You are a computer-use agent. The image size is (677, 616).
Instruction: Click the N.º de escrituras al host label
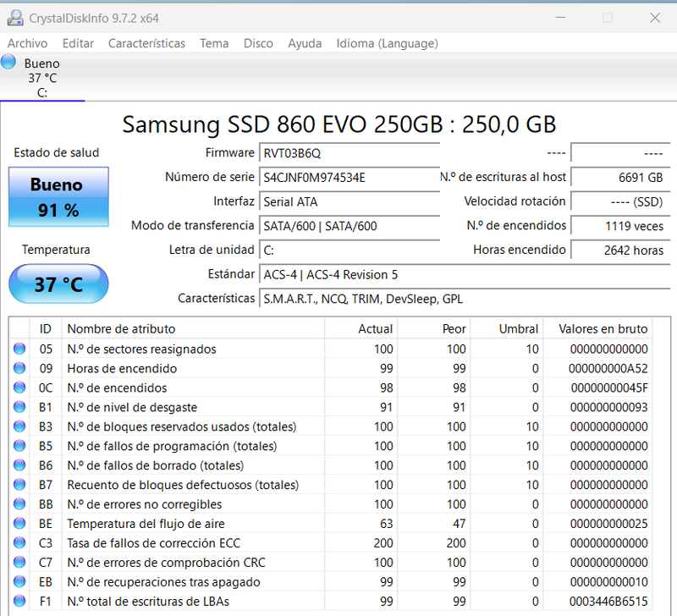click(x=503, y=177)
